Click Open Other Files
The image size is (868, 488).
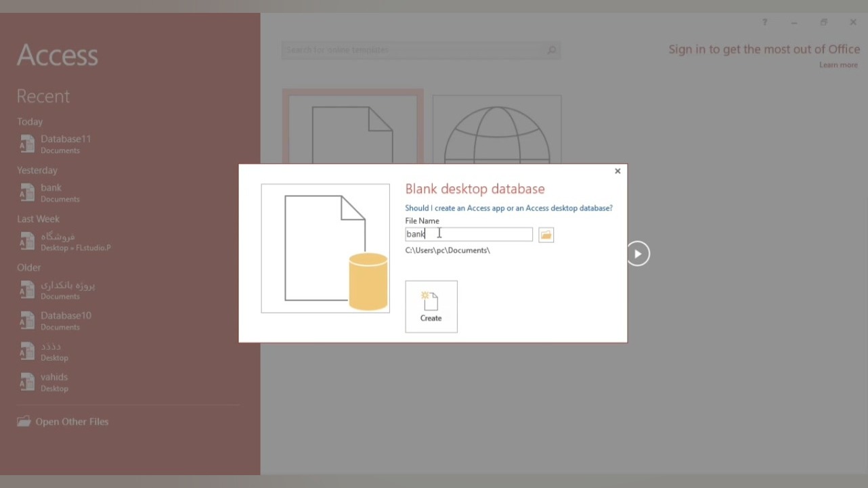coord(63,422)
